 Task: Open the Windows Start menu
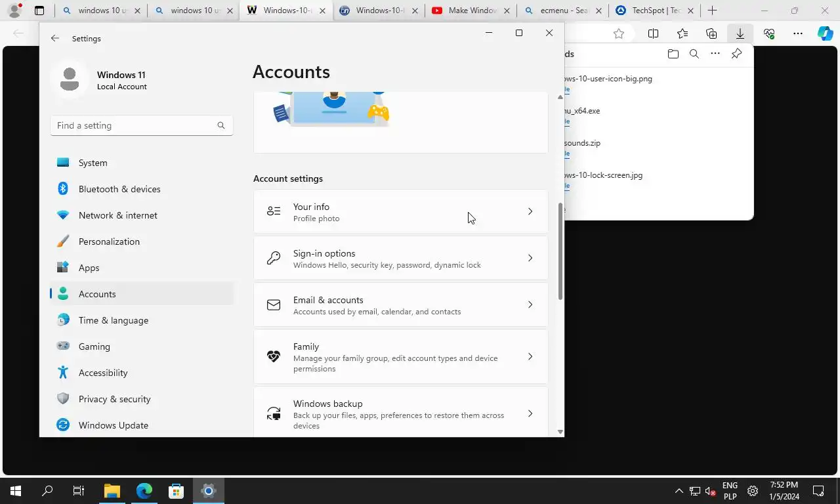pyautogui.click(x=16, y=491)
